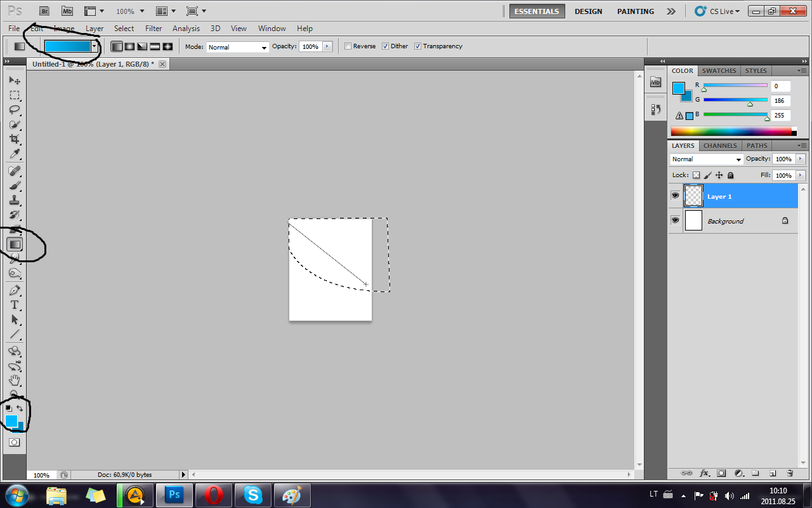Select the History Brush tool
The height and width of the screenshot is (508, 812).
[x=15, y=215]
